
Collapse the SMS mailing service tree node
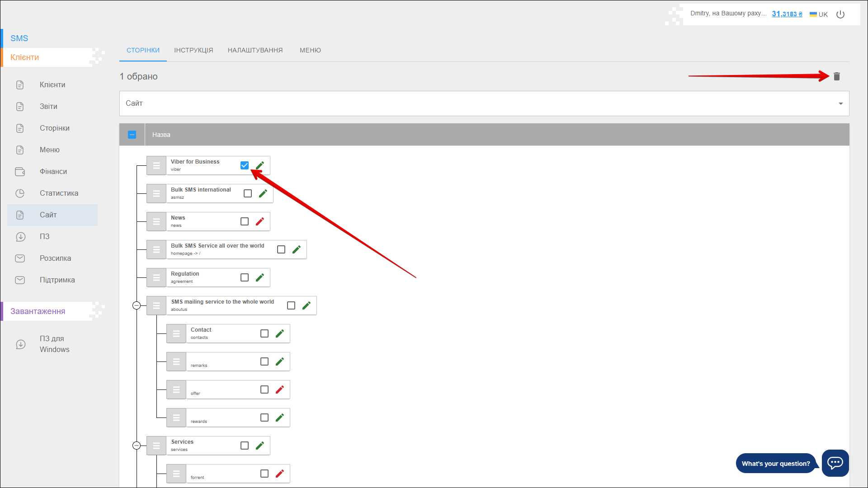coord(137,305)
